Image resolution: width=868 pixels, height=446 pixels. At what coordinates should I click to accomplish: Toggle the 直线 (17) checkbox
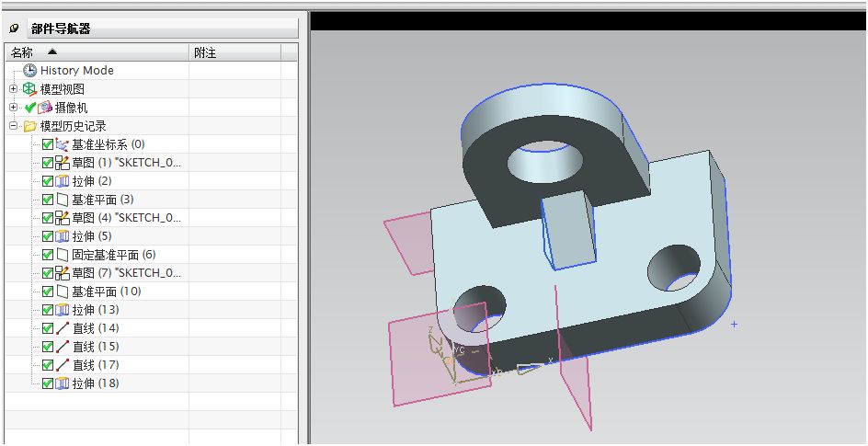point(48,365)
